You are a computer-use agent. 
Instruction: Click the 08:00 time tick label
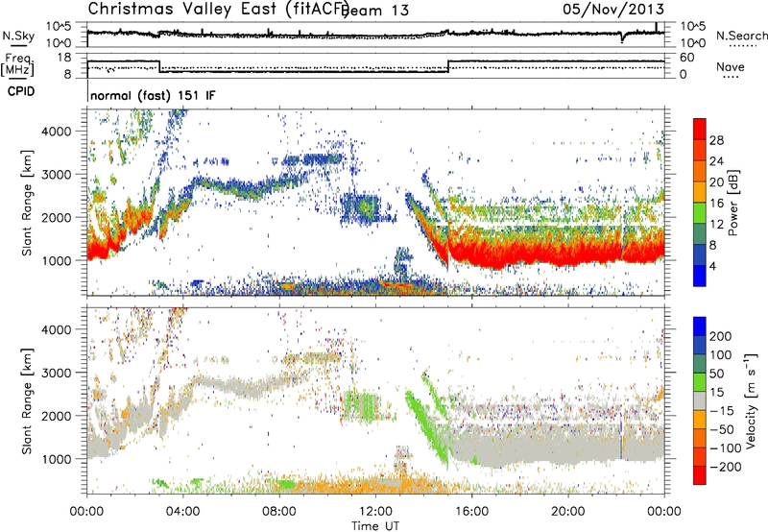pos(279,512)
